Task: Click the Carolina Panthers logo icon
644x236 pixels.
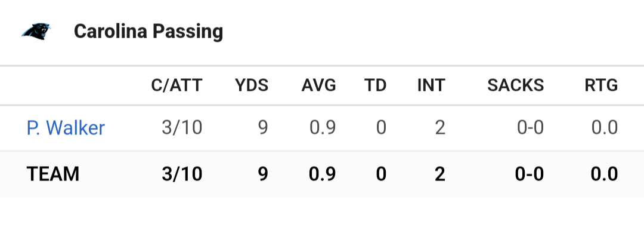Action: click(36, 31)
